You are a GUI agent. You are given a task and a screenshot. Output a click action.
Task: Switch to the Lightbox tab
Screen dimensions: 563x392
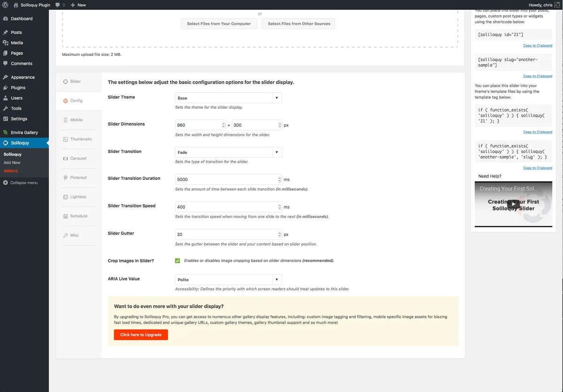[79, 197]
